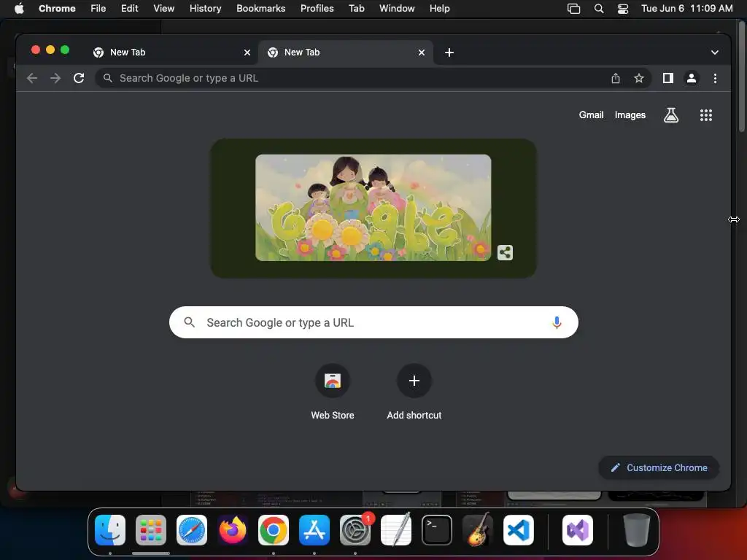This screenshot has height=560, width=747.
Task: Open App Store from the Dock
Action: coord(314,530)
